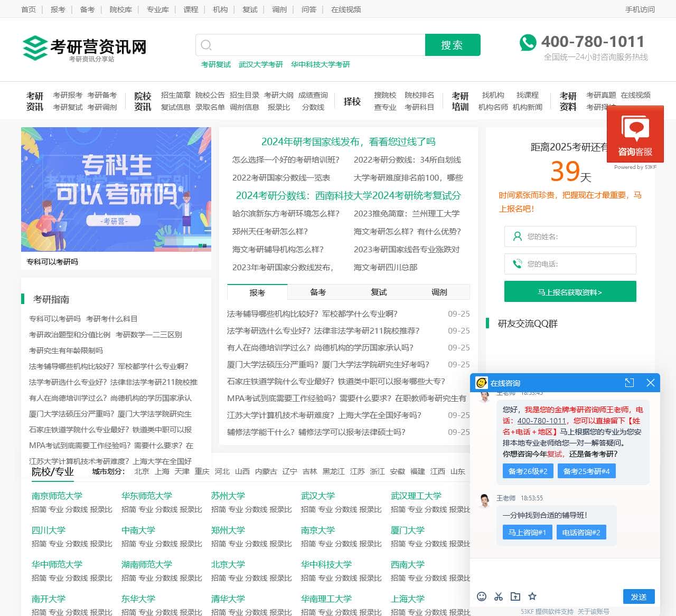Click the 考研营资讯网 site logo
The width and height of the screenshot is (676, 616).
84,48
